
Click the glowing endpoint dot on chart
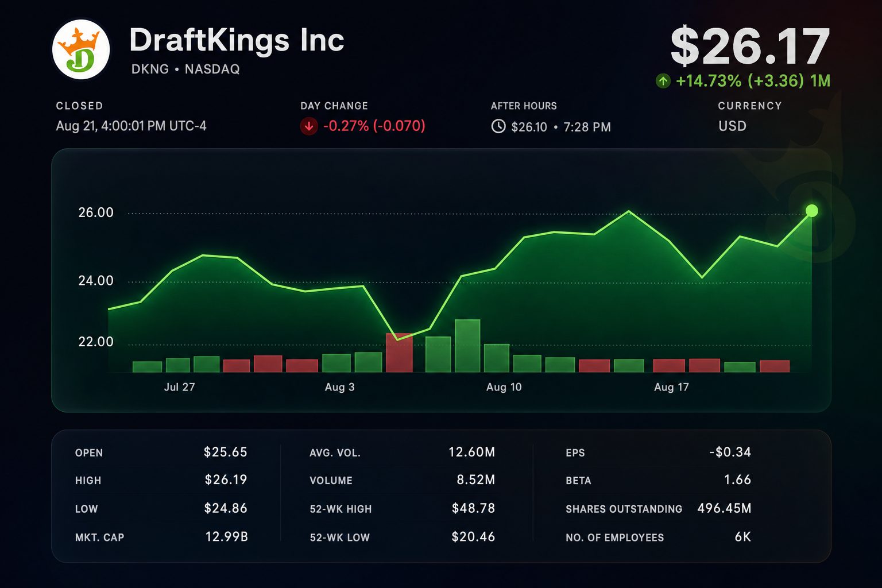(x=811, y=211)
